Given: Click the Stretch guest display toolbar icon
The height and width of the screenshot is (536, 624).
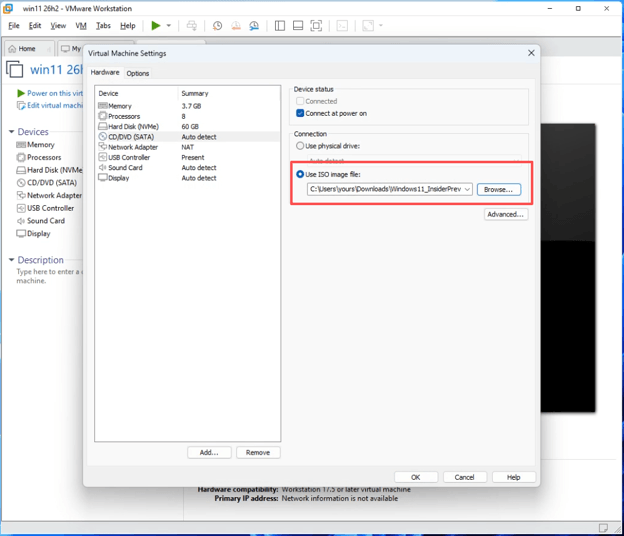Looking at the screenshot, I should click(368, 26).
